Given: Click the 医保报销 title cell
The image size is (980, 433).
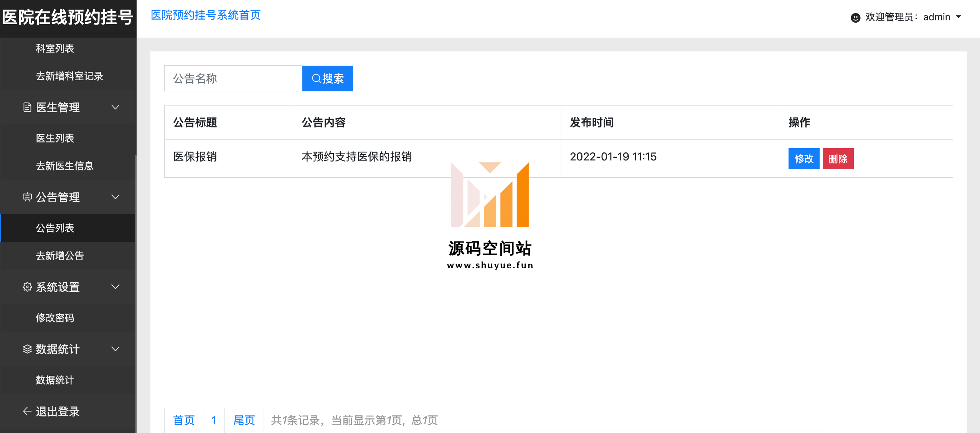Looking at the screenshot, I should coord(229,158).
